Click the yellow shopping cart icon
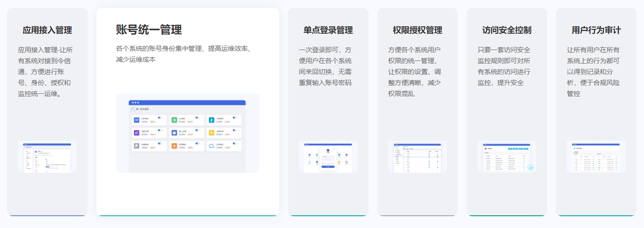Viewport: 644px width, 228px height. 212,133
